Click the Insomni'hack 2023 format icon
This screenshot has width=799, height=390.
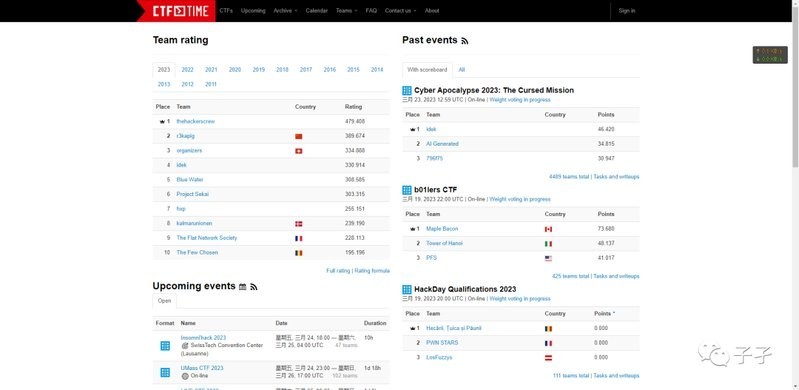point(165,346)
